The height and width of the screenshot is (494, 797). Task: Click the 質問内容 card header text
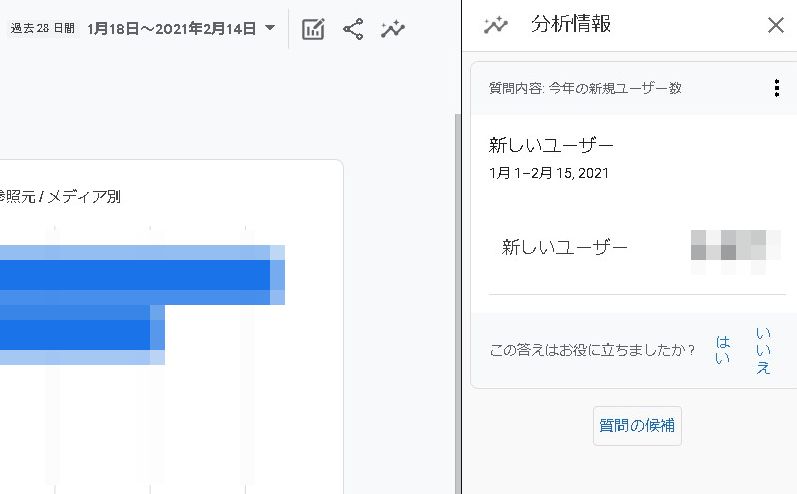tap(585, 88)
